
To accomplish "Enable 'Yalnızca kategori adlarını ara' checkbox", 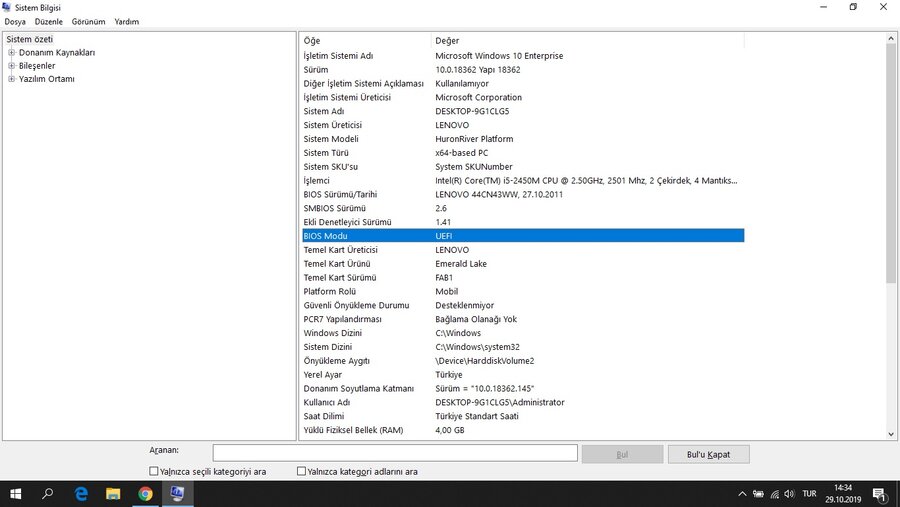I will (301, 471).
